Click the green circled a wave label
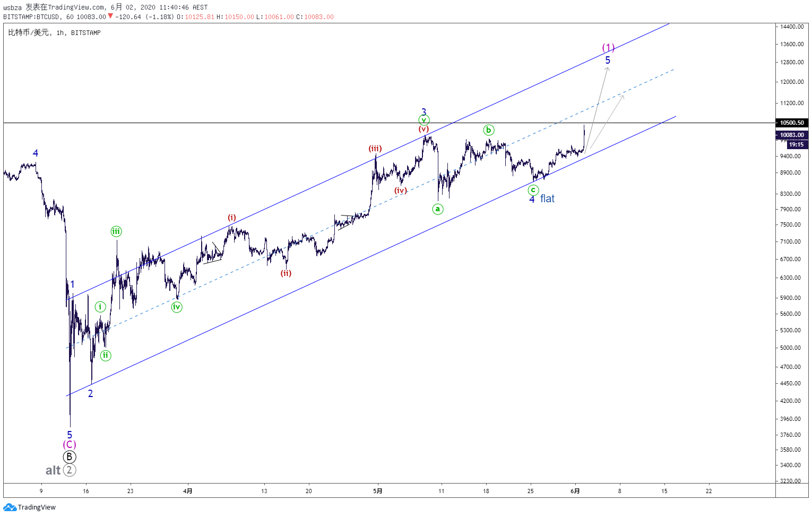The width and height of the screenshot is (812, 517). pos(438,209)
